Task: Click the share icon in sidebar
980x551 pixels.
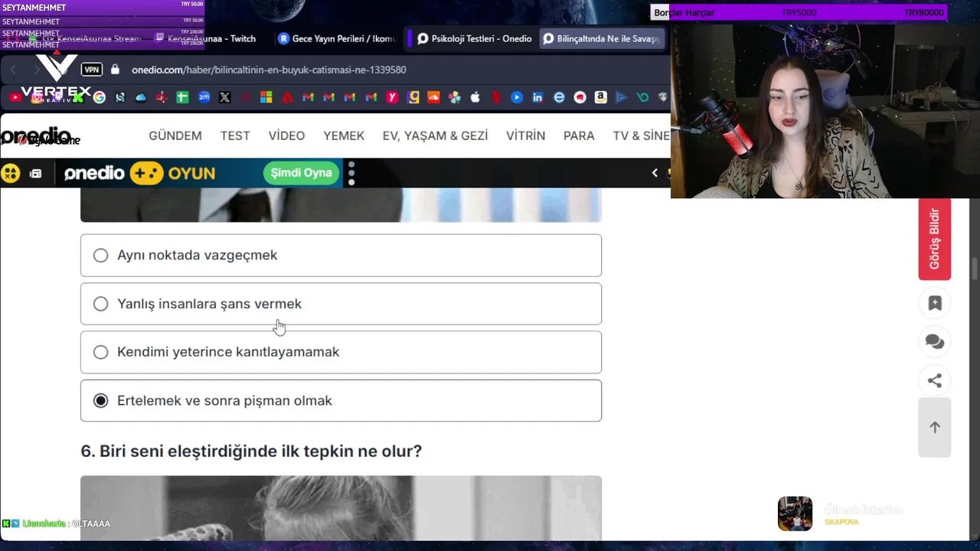Action: coord(935,380)
